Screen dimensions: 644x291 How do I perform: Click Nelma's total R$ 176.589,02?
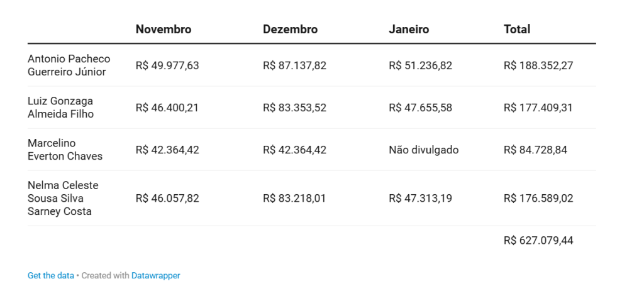pyautogui.click(x=538, y=198)
